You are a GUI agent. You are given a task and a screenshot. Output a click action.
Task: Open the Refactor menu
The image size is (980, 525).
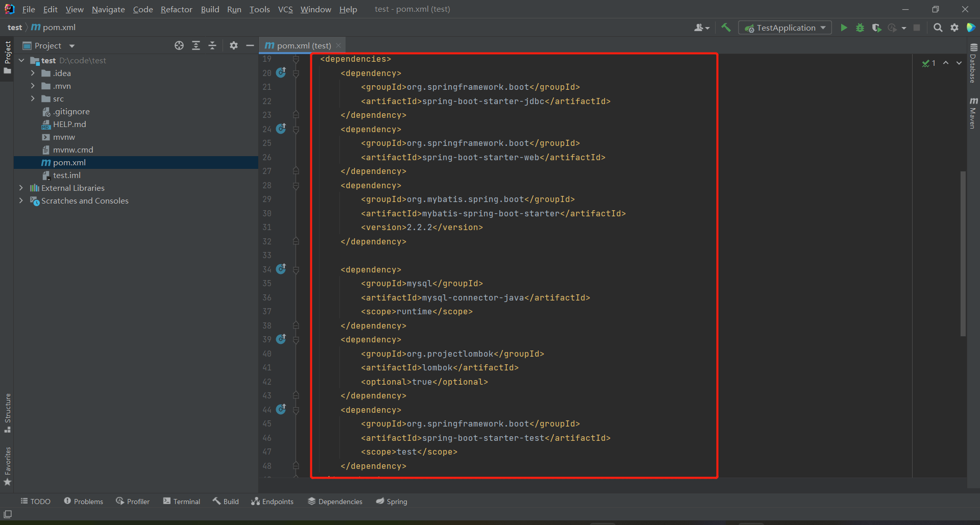pos(176,9)
